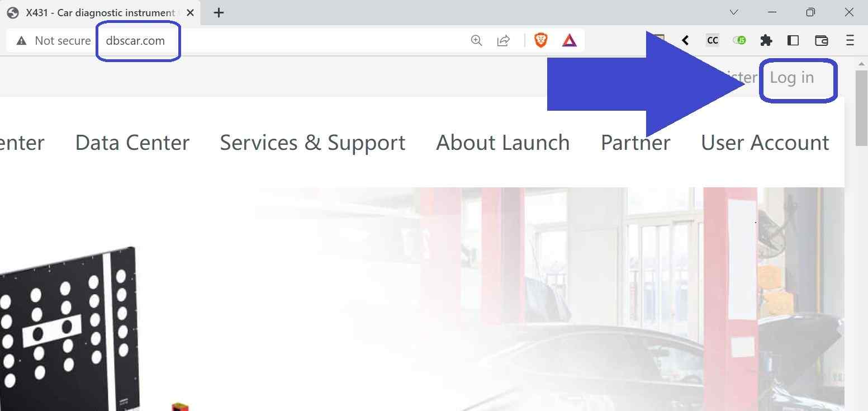
Task: Open the Brave Shields lion icon
Action: coord(540,40)
